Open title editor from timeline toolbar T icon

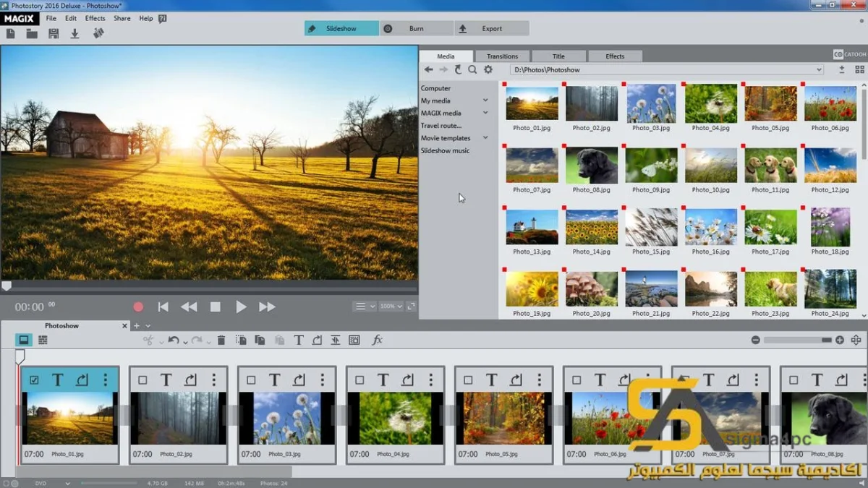[x=298, y=340]
